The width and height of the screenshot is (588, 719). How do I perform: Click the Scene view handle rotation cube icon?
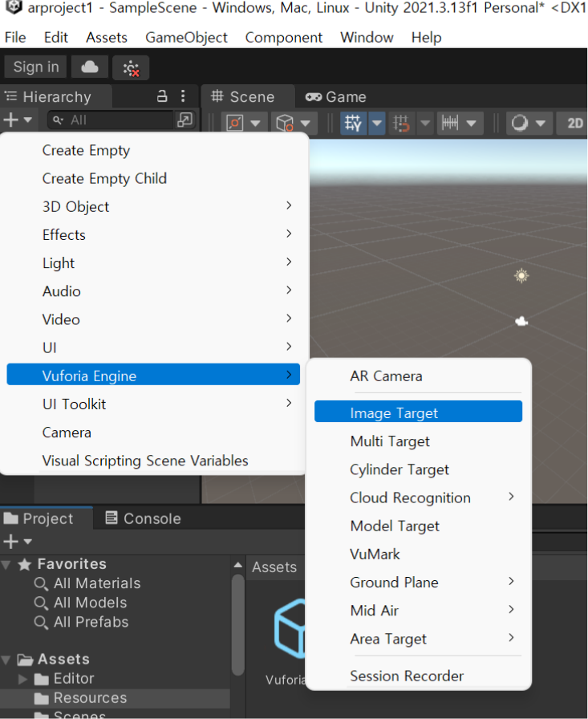pos(285,123)
